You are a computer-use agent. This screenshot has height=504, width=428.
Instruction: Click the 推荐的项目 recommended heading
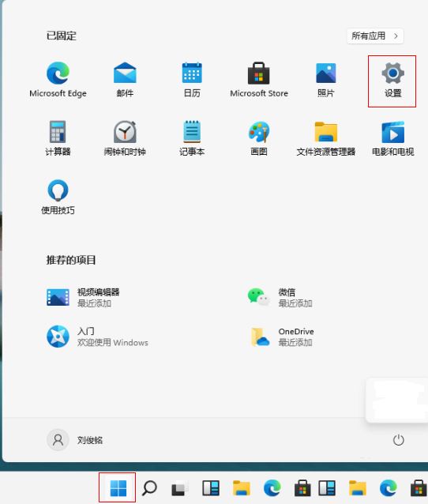tap(71, 260)
